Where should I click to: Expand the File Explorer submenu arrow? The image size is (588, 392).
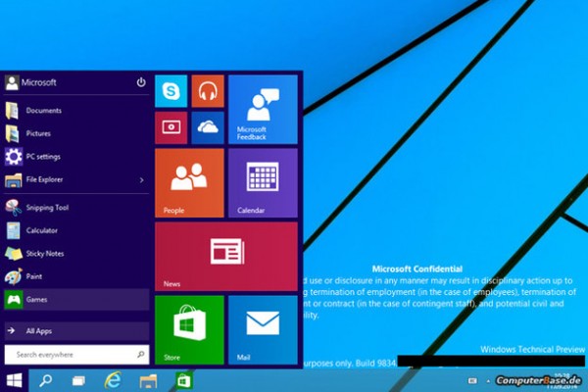click(142, 179)
